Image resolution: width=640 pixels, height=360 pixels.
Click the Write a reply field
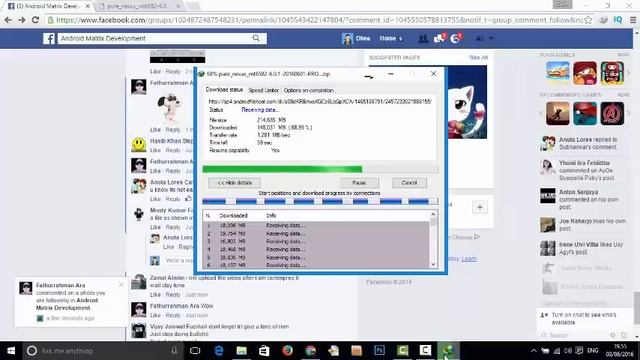point(178,260)
